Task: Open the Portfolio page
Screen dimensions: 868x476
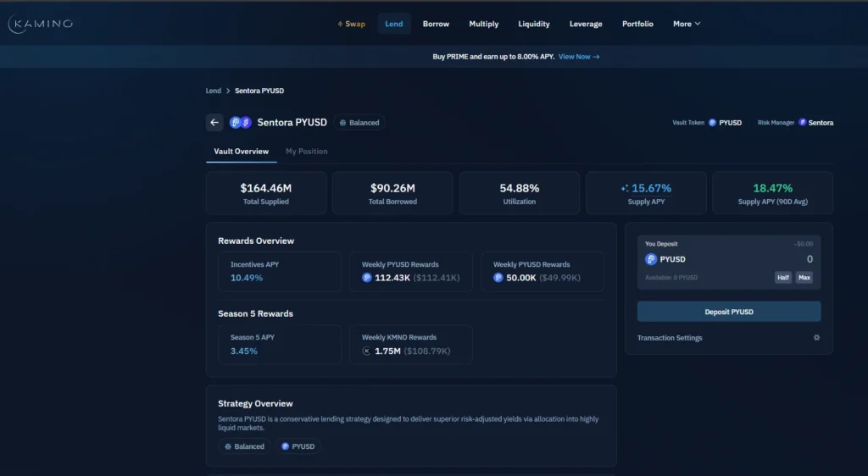Action: pyautogui.click(x=637, y=24)
